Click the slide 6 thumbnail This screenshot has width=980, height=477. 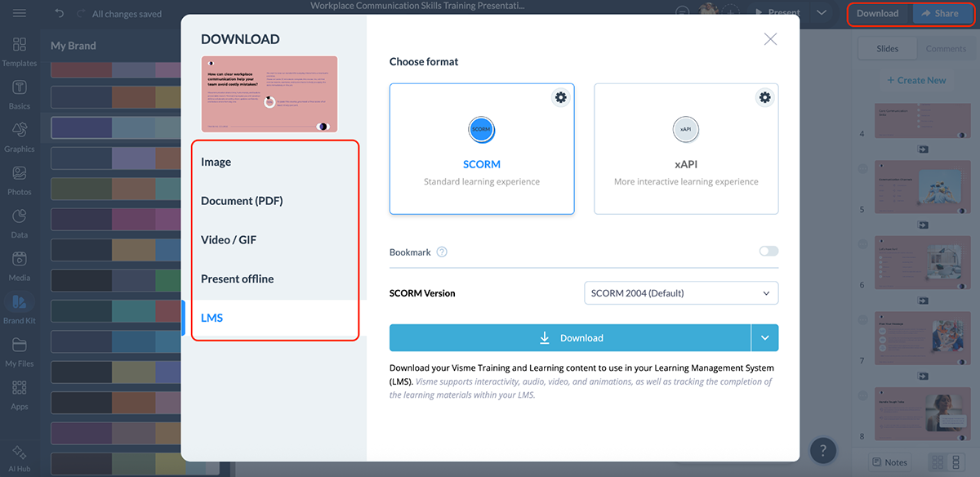(921, 262)
